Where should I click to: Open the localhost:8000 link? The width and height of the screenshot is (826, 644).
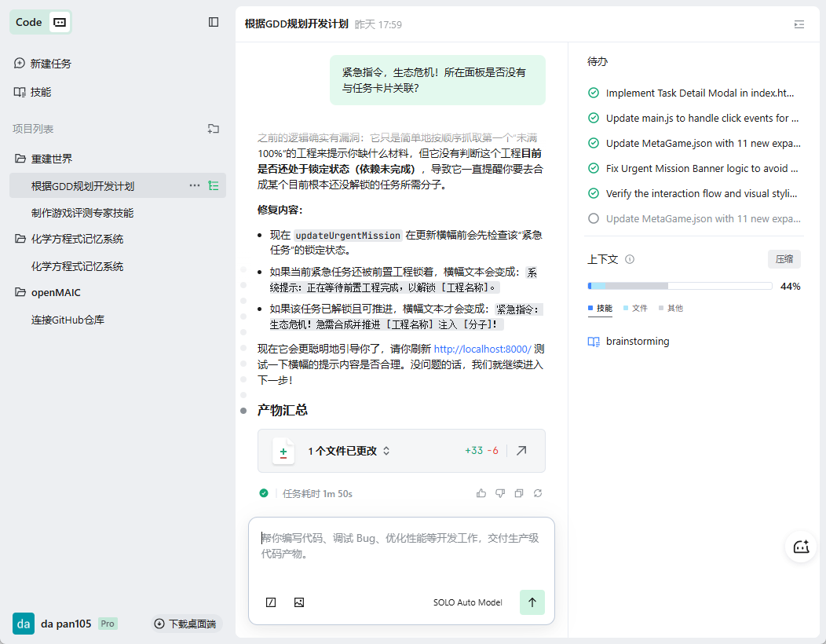coord(482,349)
